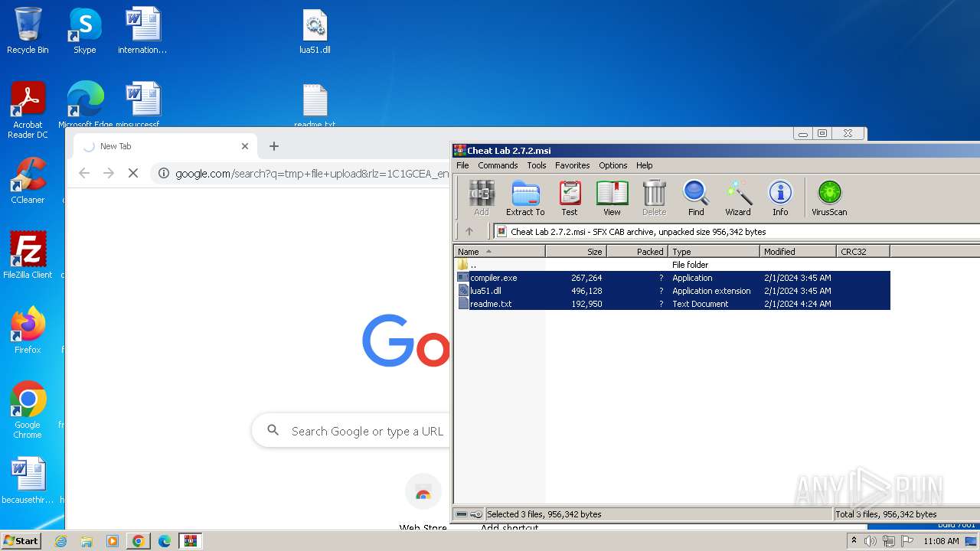Click the taskbar clock 11:08 AM
980x551 pixels.
pyautogui.click(x=941, y=541)
